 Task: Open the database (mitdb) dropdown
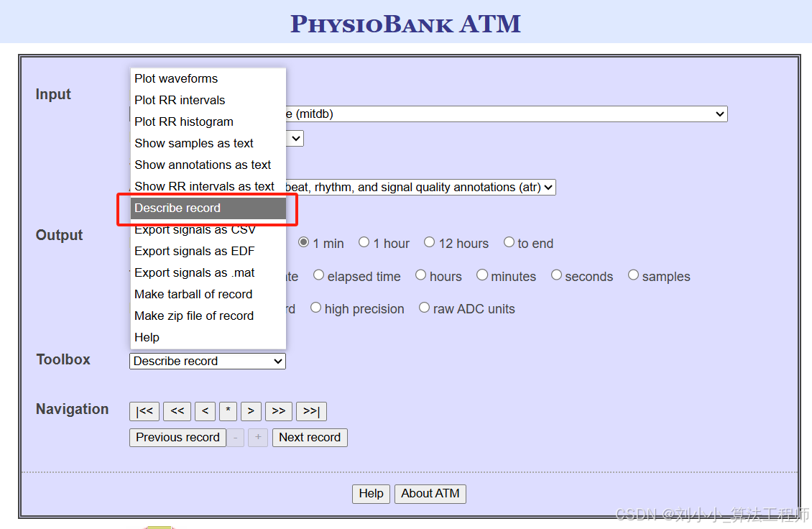coord(506,114)
